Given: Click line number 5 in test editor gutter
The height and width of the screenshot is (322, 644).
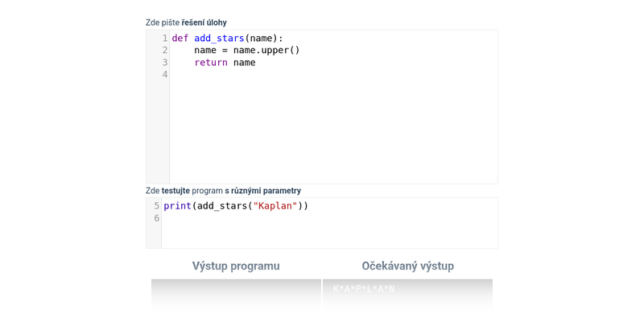Looking at the screenshot, I should [156, 206].
